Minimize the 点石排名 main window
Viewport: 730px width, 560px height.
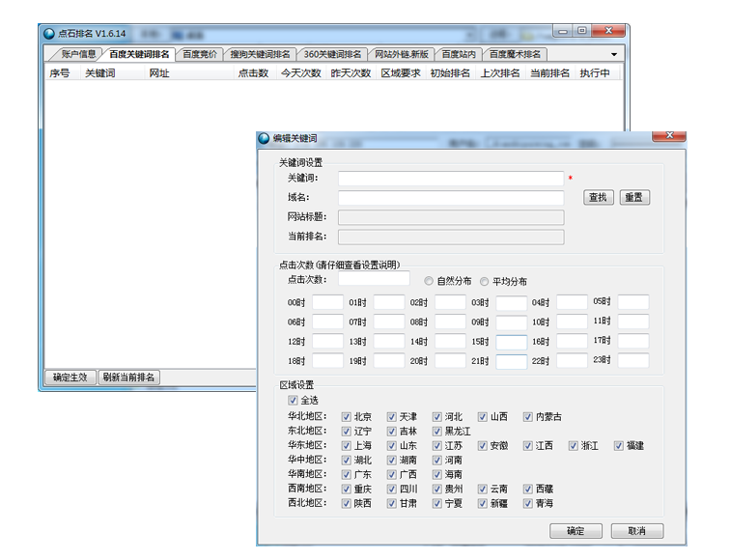(x=563, y=31)
